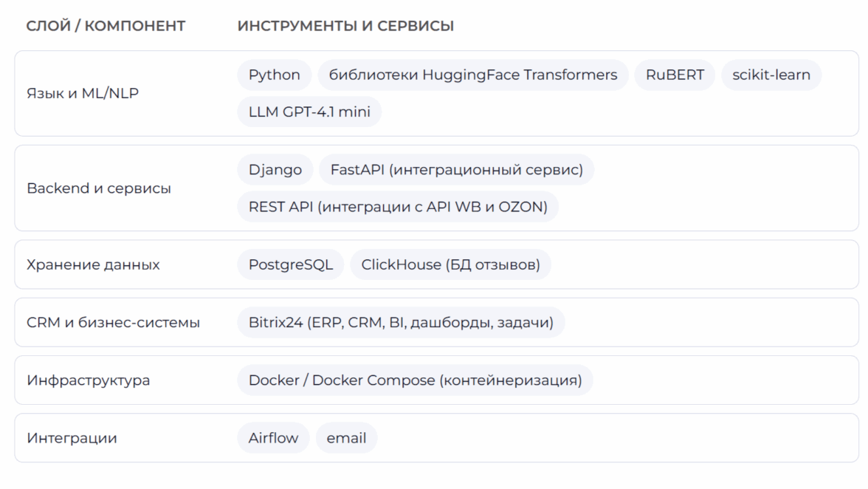Select the email chip
The image size is (868, 489).
[346, 438]
